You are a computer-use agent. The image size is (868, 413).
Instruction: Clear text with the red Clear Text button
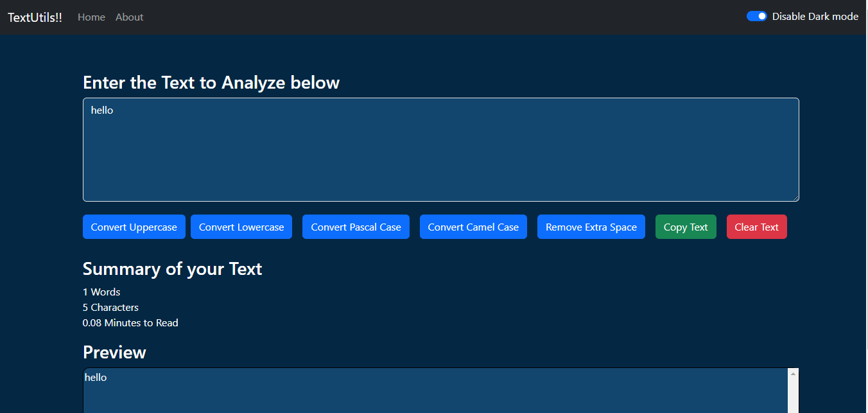tap(756, 227)
